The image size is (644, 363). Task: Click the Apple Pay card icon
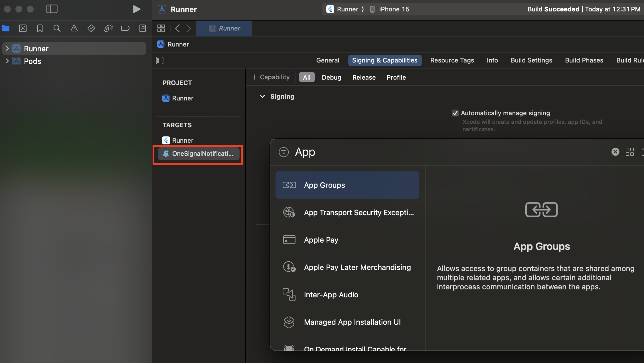point(289,240)
